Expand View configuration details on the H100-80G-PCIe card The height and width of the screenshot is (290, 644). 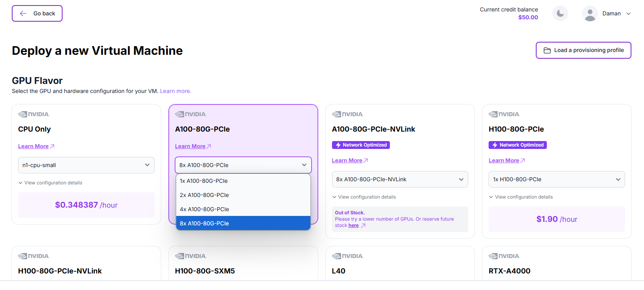(x=521, y=197)
